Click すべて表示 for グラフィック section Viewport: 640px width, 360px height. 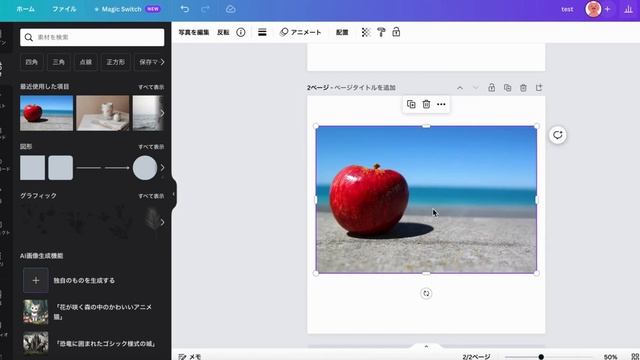point(151,196)
